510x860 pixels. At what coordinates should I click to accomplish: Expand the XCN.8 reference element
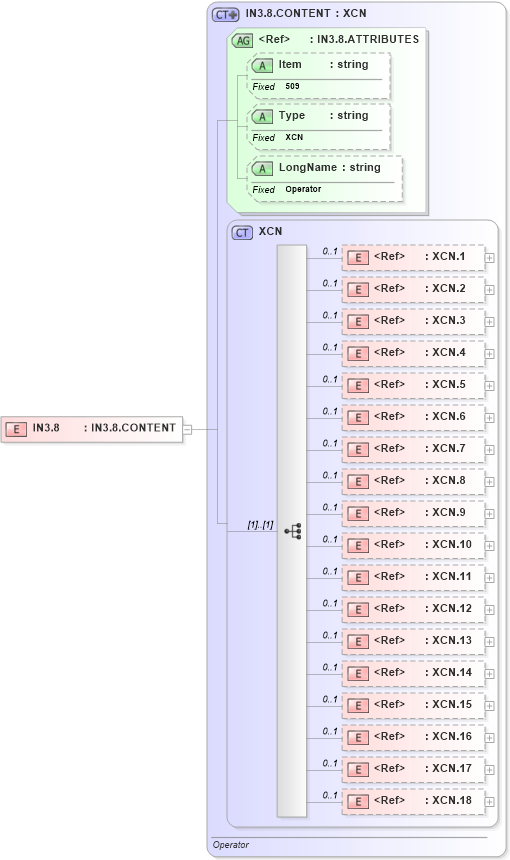tap(490, 482)
